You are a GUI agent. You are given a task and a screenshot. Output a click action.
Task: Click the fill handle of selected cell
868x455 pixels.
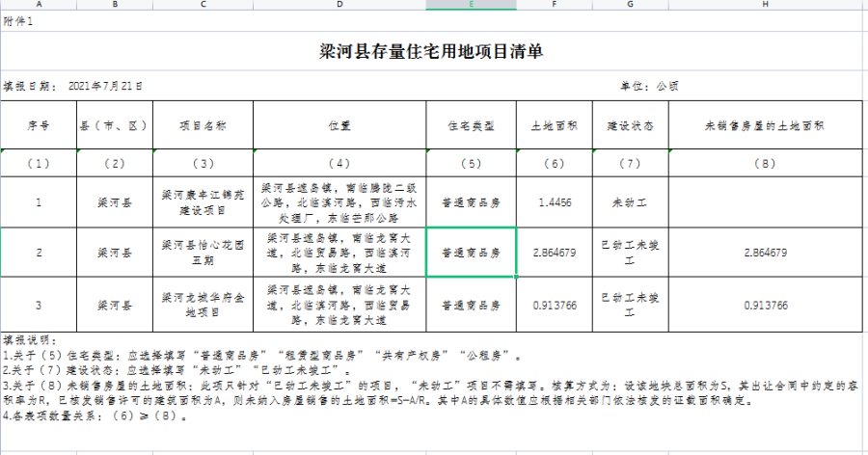click(x=516, y=277)
